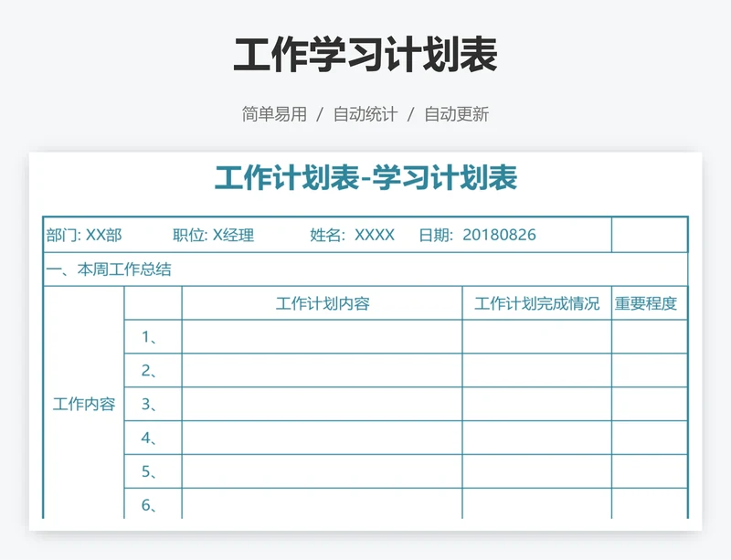Screen dimensions: 731x560
Task: Click the merged 工作内容 cell
Action: (84, 404)
